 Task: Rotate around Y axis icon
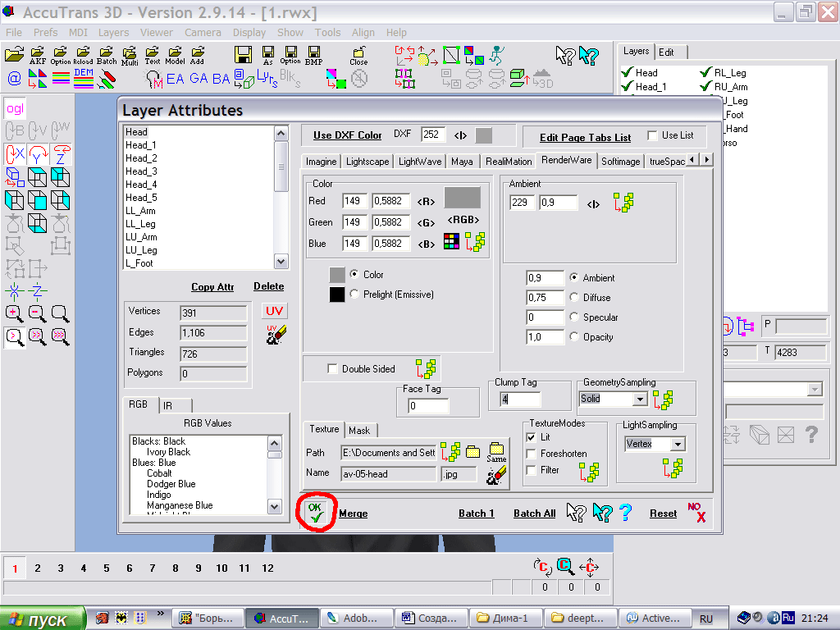[38, 154]
